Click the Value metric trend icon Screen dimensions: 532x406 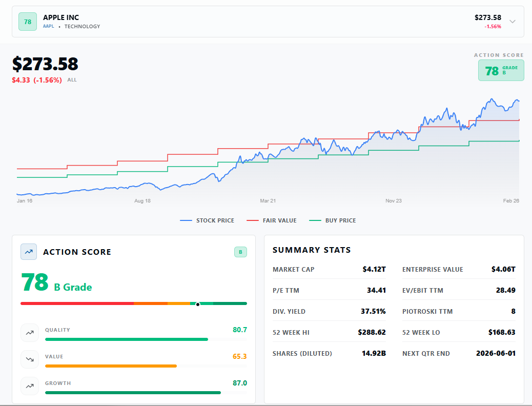click(x=30, y=359)
